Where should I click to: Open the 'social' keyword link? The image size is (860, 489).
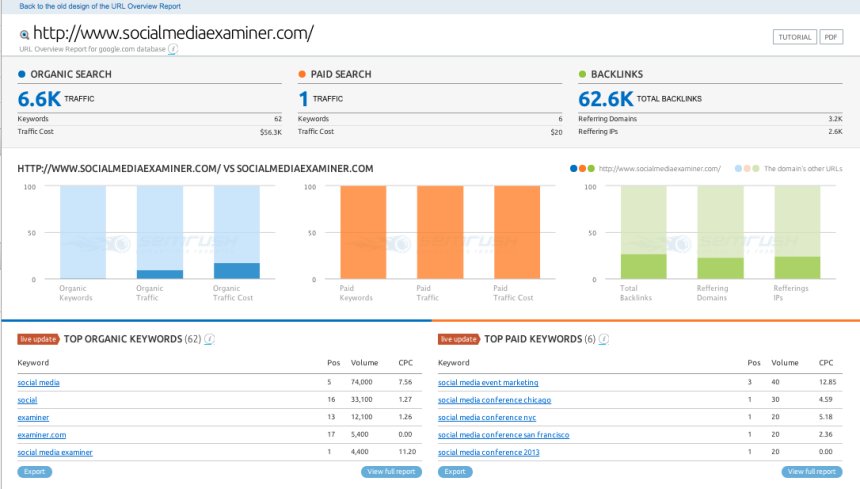(x=27, y=400)
